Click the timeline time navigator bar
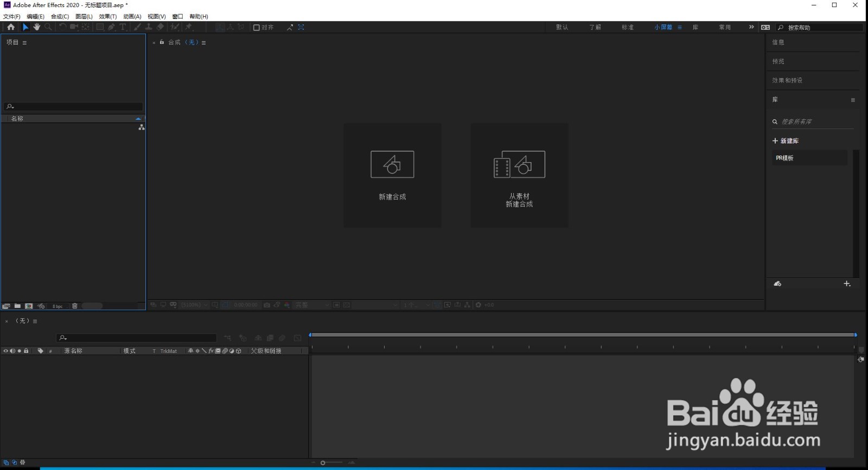Screen dimensions: 868x470 point(583,335)
